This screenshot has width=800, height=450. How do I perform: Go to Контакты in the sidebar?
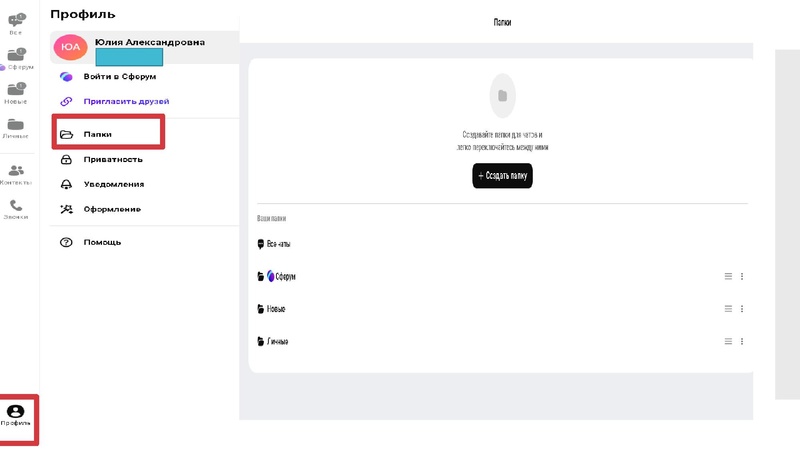point(16,174)
